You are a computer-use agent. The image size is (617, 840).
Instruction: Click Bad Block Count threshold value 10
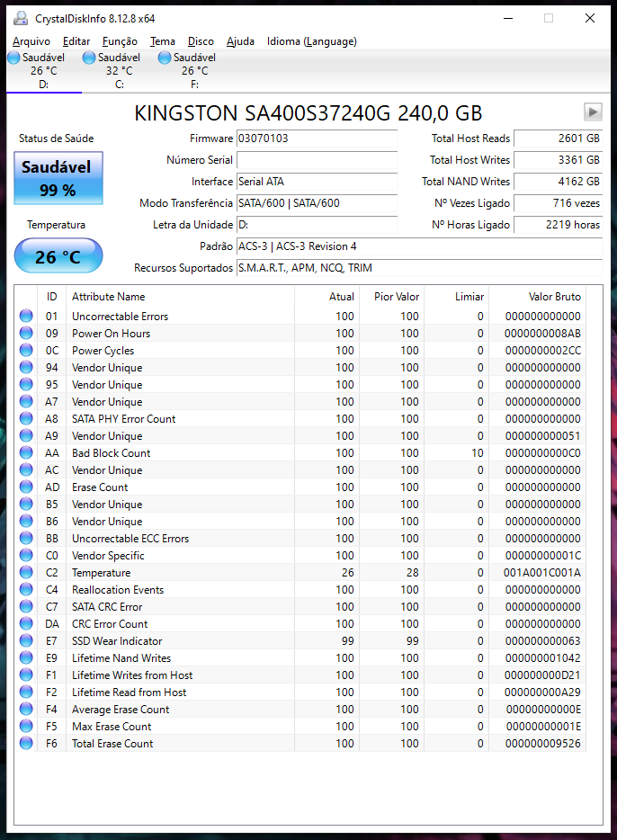(x=478, y=452)
